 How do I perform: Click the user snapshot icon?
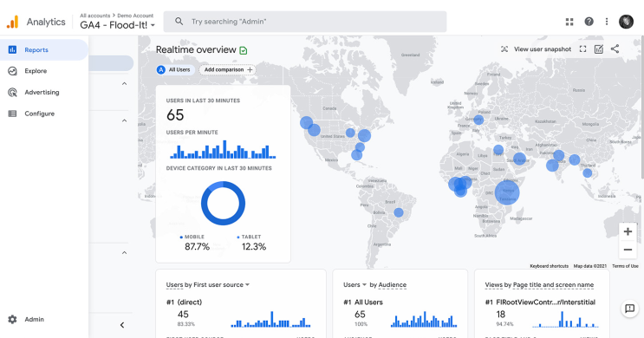coord(504,49)
